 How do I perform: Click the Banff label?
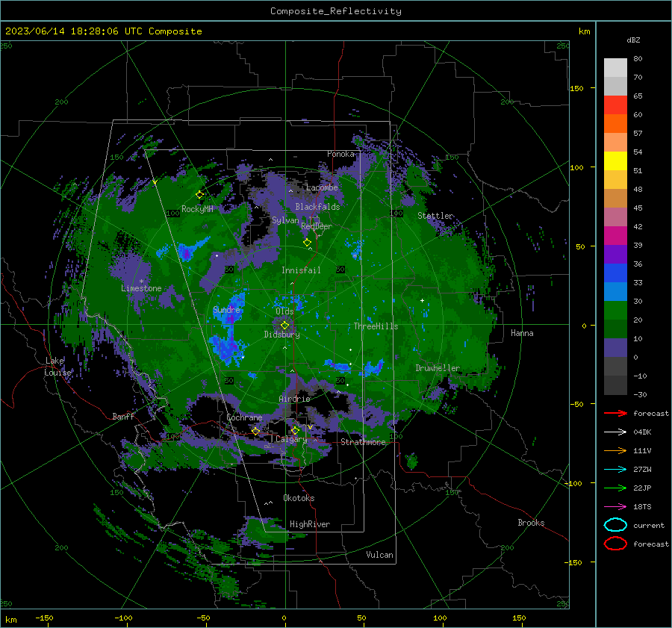[123, 416]
